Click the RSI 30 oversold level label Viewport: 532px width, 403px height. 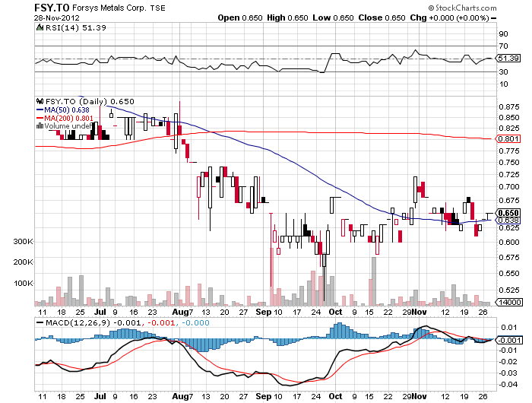tap(503, 71)
